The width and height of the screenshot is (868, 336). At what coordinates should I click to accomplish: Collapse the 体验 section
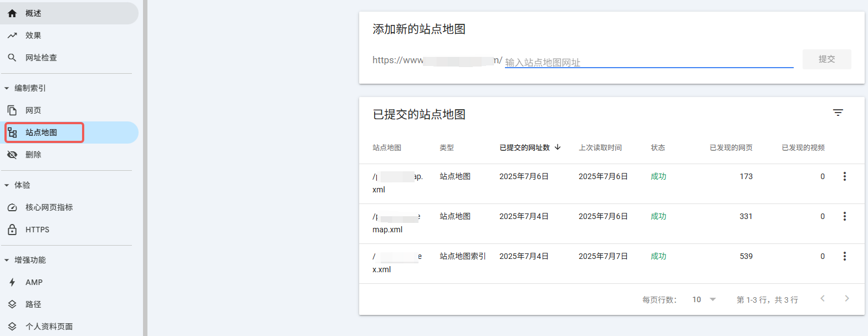[8, 185]
